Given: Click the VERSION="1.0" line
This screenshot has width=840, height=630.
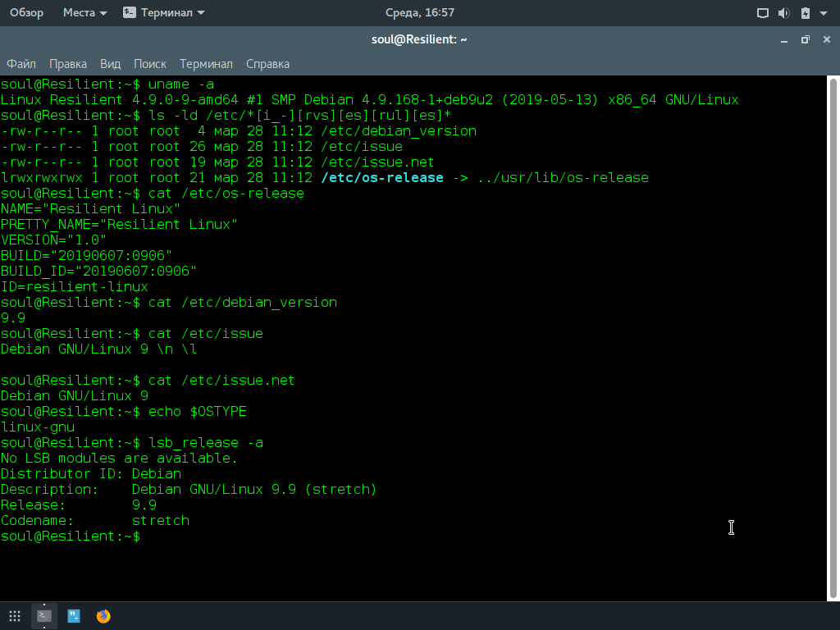Looking at the screenshot, I should click(x=53, y=240).
